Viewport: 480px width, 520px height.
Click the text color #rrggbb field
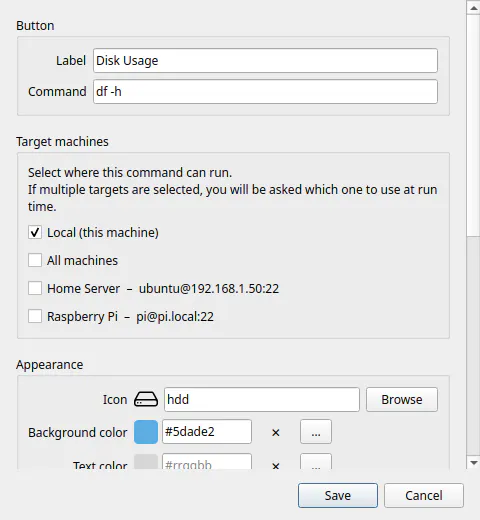pyautogui.click(x=207, y=462)
